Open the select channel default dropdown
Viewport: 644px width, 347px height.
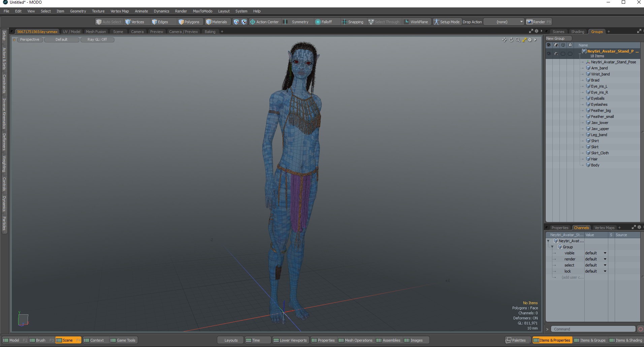click(596, 265)
